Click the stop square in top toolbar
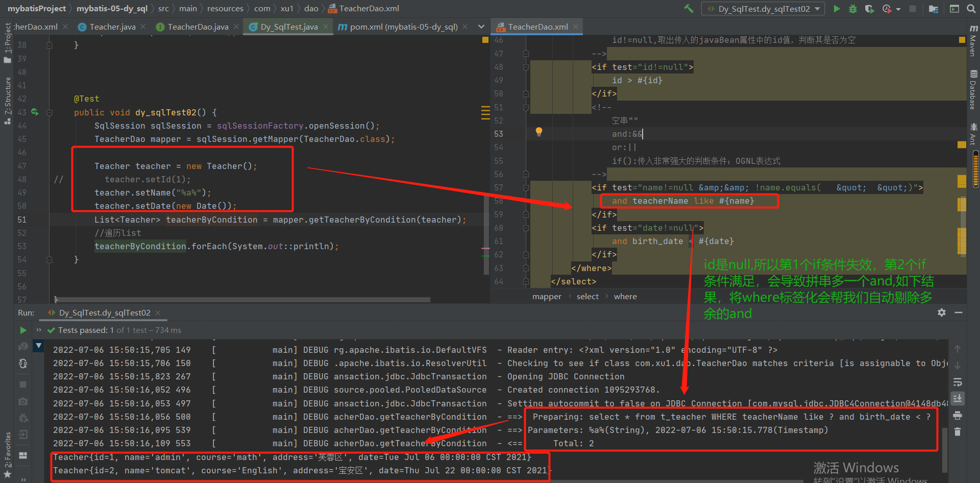980x483 pixels. 913,9
